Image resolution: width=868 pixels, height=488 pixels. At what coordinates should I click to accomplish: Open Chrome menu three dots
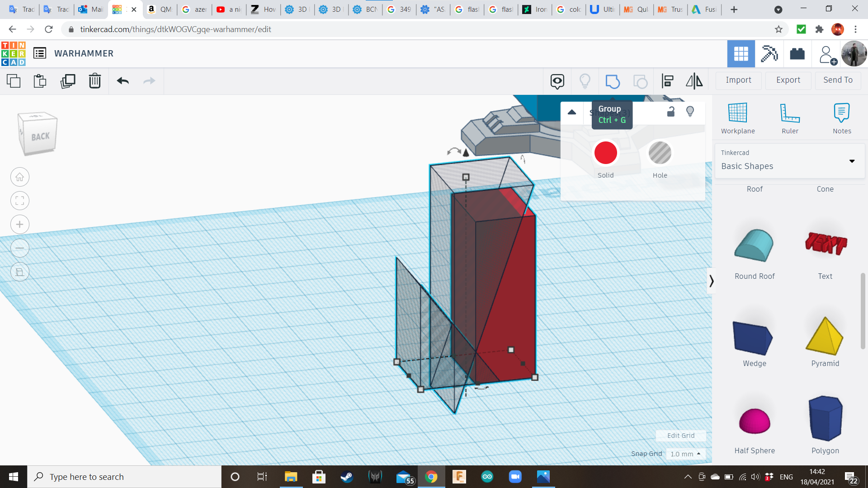click(x=855, y=29)
